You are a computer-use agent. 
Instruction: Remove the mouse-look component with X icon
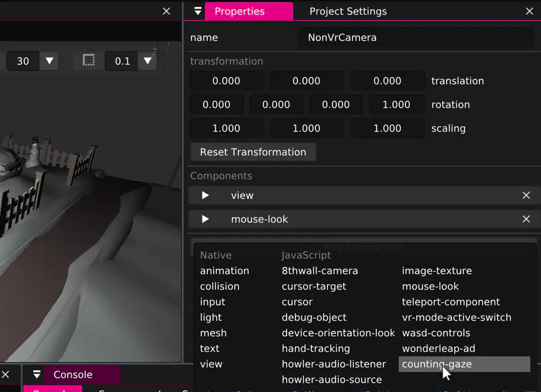coord(526,219)
